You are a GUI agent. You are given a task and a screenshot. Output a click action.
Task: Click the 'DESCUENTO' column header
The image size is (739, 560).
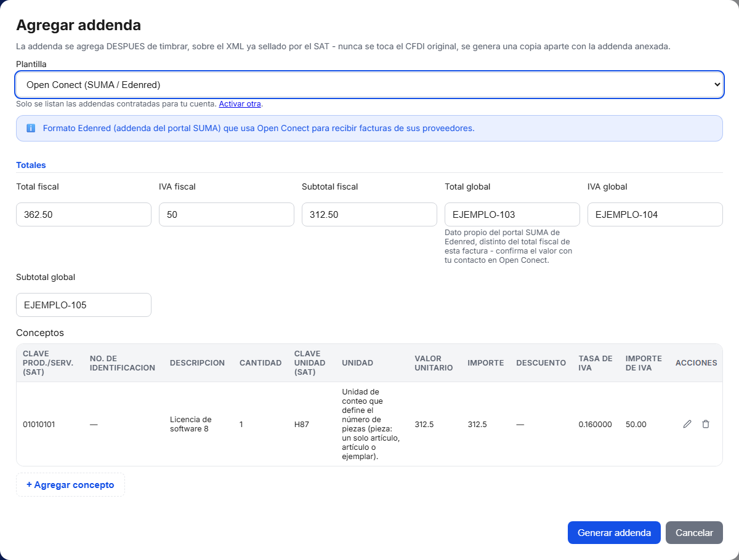pyautogui.click(x=541, y=363)
